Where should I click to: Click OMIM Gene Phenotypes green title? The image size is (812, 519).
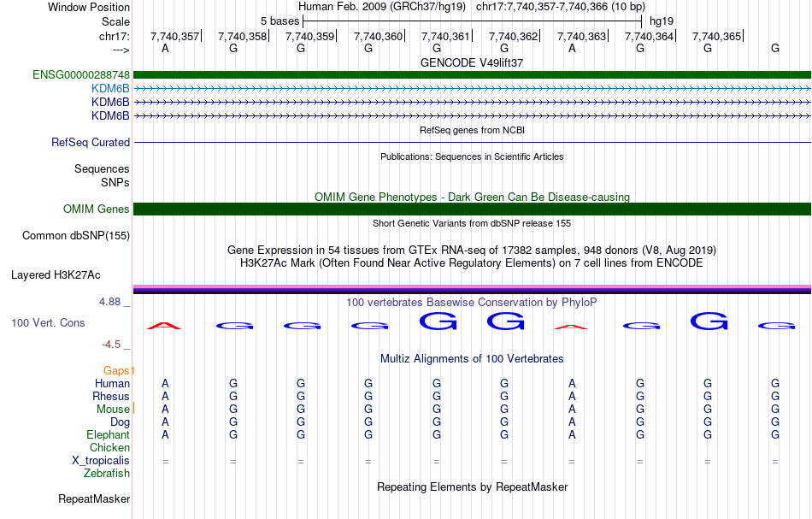[473, 198]
